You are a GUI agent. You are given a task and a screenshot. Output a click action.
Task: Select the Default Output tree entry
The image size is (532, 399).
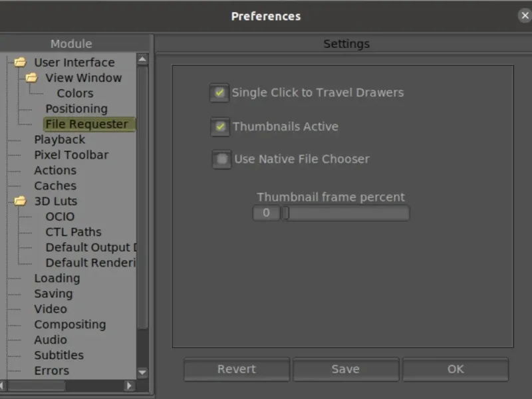(x=91, y=247)
